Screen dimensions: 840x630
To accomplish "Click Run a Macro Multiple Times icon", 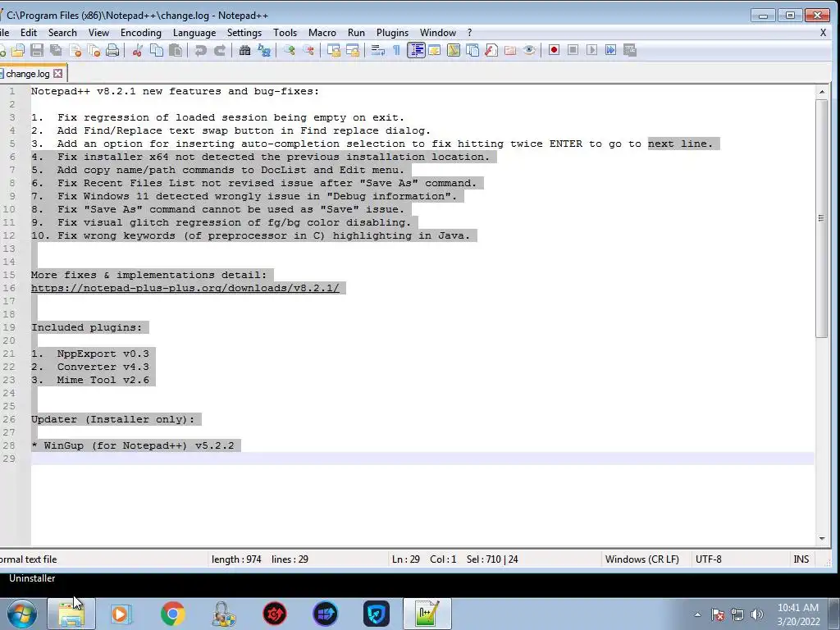I will (x=610, y=50).
